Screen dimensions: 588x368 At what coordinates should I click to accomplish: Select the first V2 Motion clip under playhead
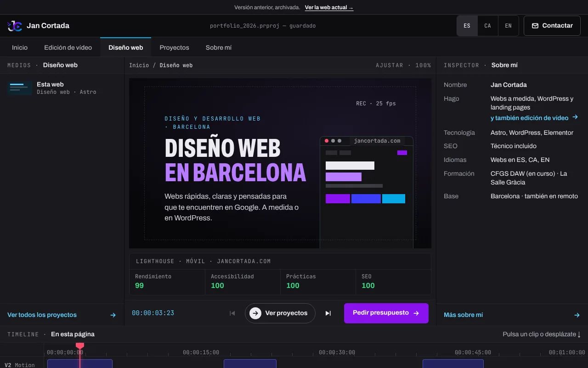click(x=80, y=364)
